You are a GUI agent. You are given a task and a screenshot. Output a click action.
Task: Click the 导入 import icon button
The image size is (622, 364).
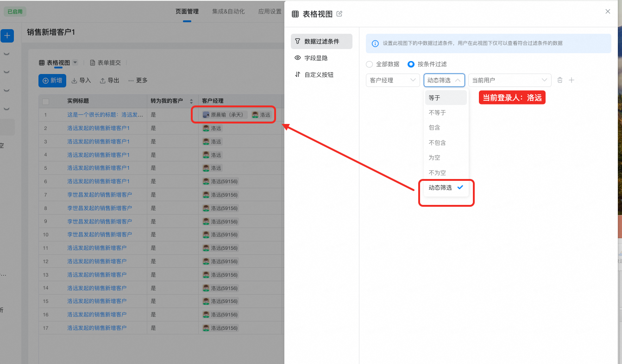pyautogui.click(x=81, y=80)
